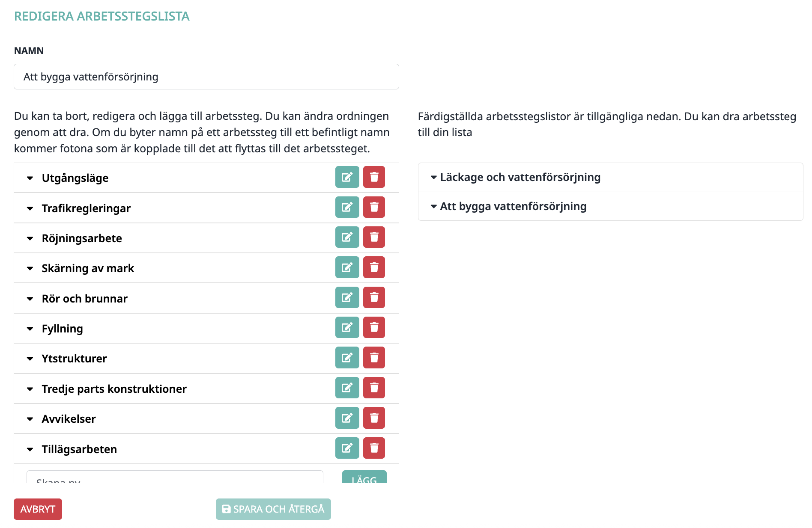The image size is (812, 528).
Task: Click the trash icon for Avvikelser
Action: tap(374, 418)
